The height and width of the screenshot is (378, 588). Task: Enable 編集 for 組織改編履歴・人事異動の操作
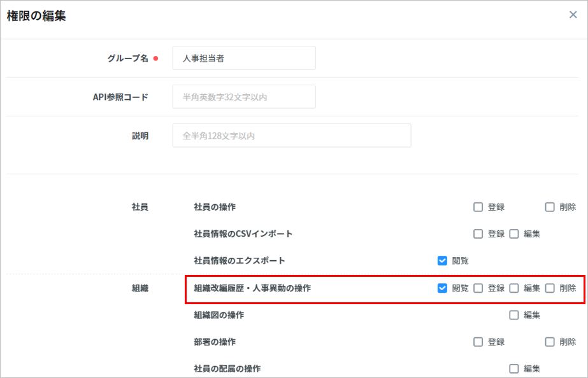coord(514,288)
